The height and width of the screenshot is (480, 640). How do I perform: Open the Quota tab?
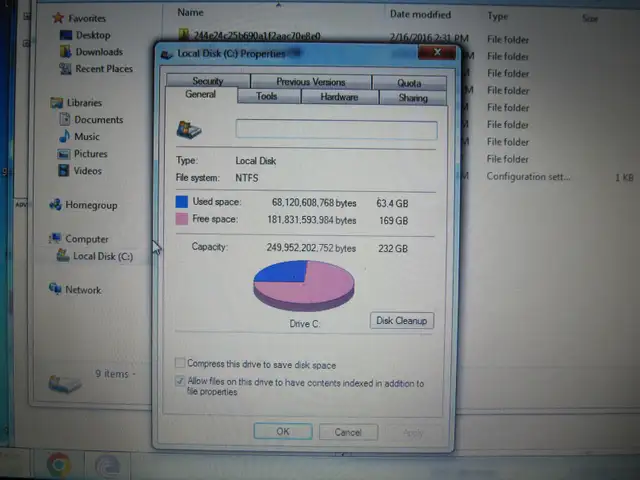click(x=409, y=83)
